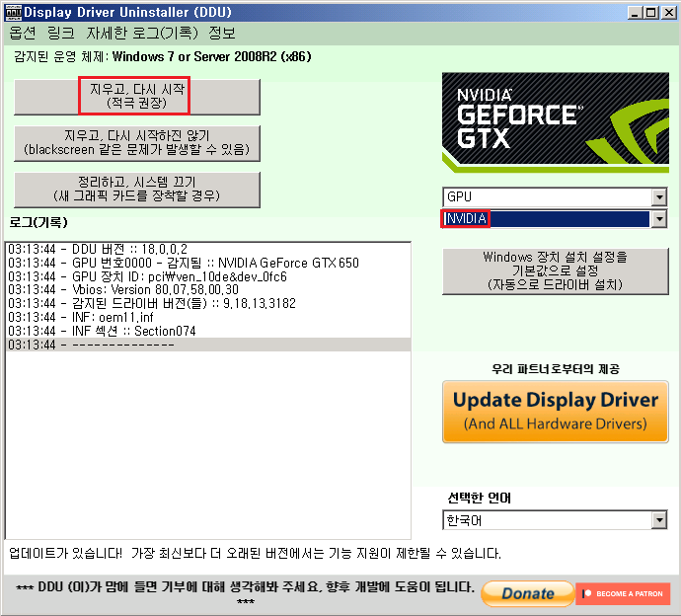Maximize the DDU window

[x=651, y=13]
